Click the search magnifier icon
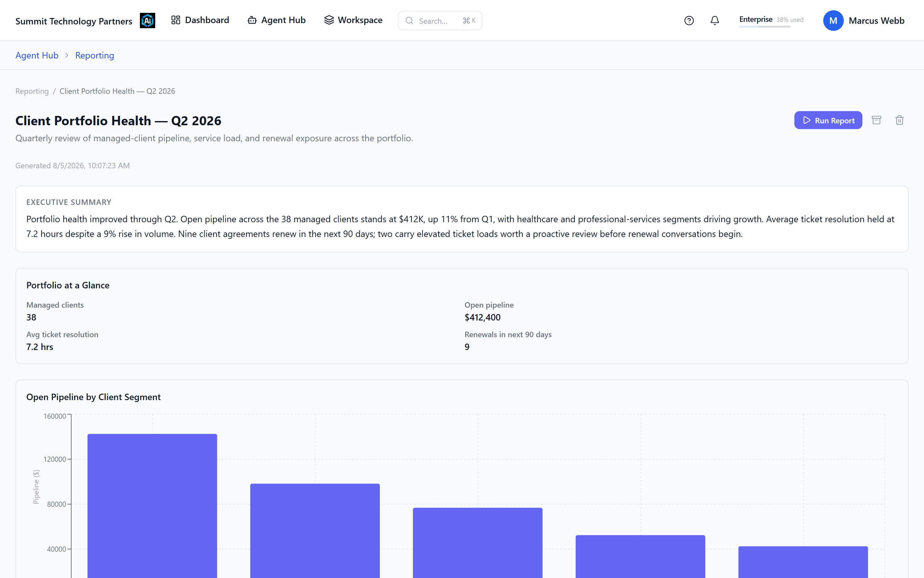The image size is (924, 578). tap(409, 21)
